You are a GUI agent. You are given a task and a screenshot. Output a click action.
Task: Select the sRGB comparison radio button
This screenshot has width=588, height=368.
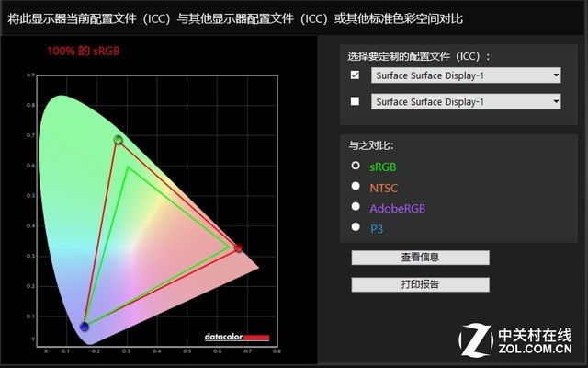pyautogui.click(x=356, y=166)
